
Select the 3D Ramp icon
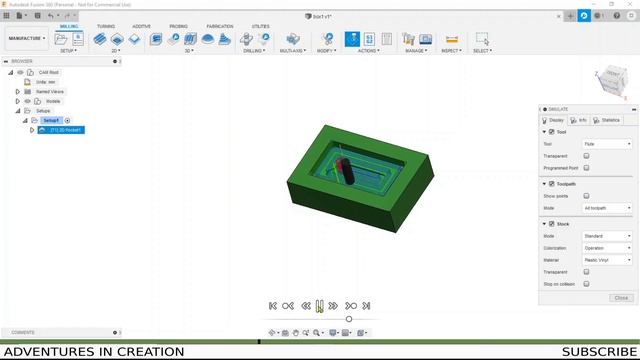pyautogui.click(x=225, y=39)
